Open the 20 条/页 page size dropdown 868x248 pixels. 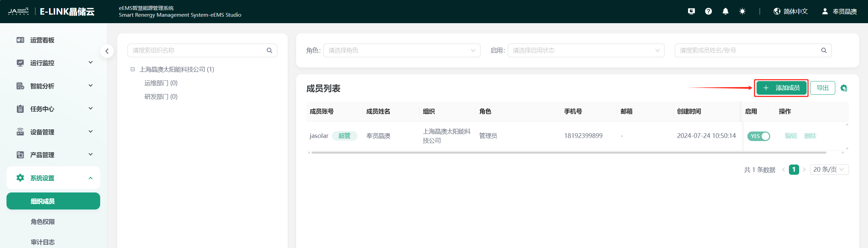[829, 170]
